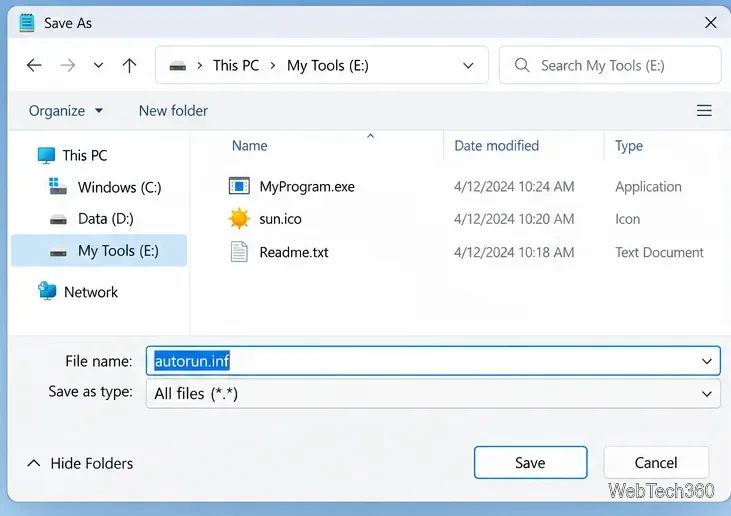
Task: Collapse with Hide Folders
Action: tap(80, 463)
